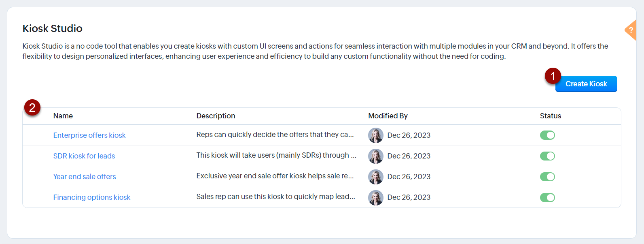Image resolution: width=644 pixels, height=244 pixels.
Task: Open the Year end sale offers kiosk
Action: [x=85, y=177]
